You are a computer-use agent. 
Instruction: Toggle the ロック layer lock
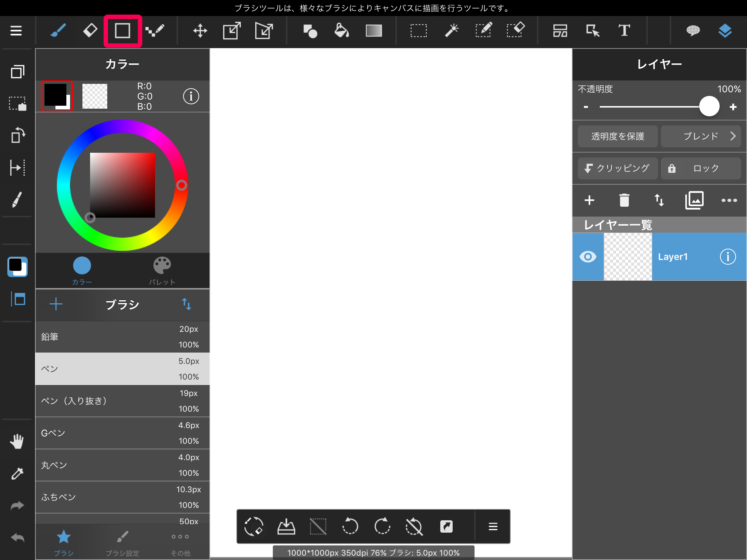[701, 168]
